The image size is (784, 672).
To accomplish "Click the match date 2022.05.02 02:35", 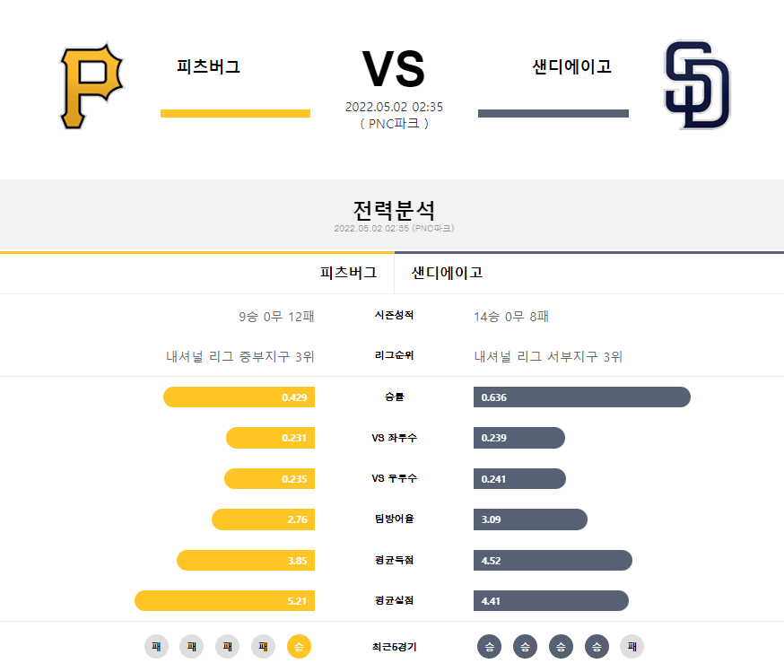I will (x=394, y=107).
